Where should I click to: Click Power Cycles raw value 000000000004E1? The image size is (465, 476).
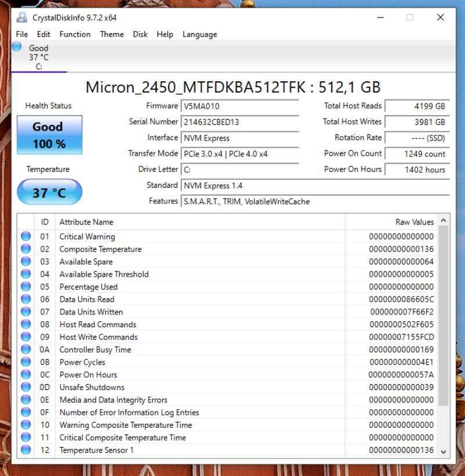(402, 362)
